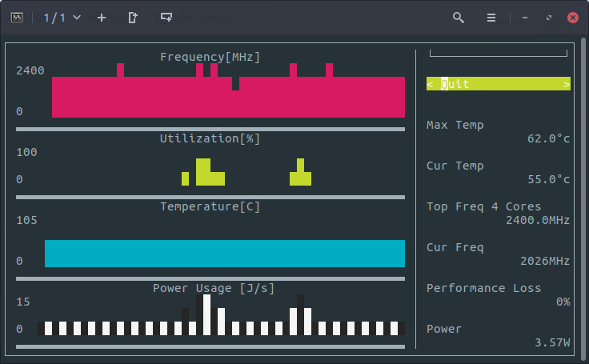Open the terminal sidebar icon in header
The height and width of the screenshot is (364, 589).
pyautogui.click(x=16, y=17)
